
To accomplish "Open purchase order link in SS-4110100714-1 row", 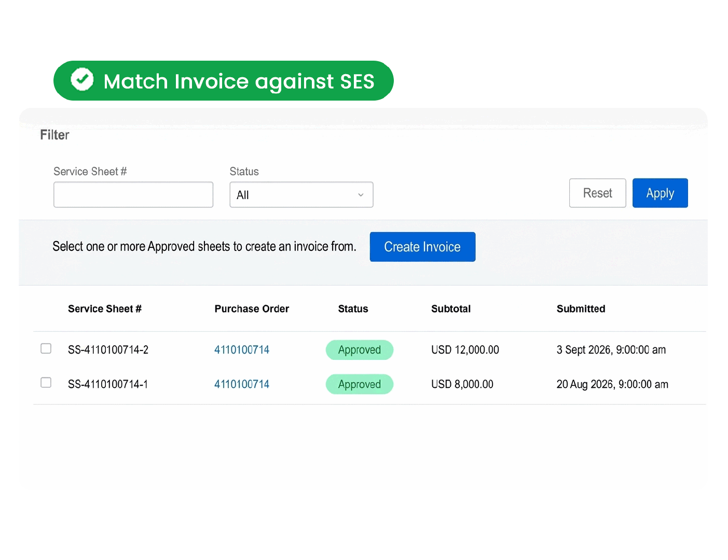I will click(242, 384).
